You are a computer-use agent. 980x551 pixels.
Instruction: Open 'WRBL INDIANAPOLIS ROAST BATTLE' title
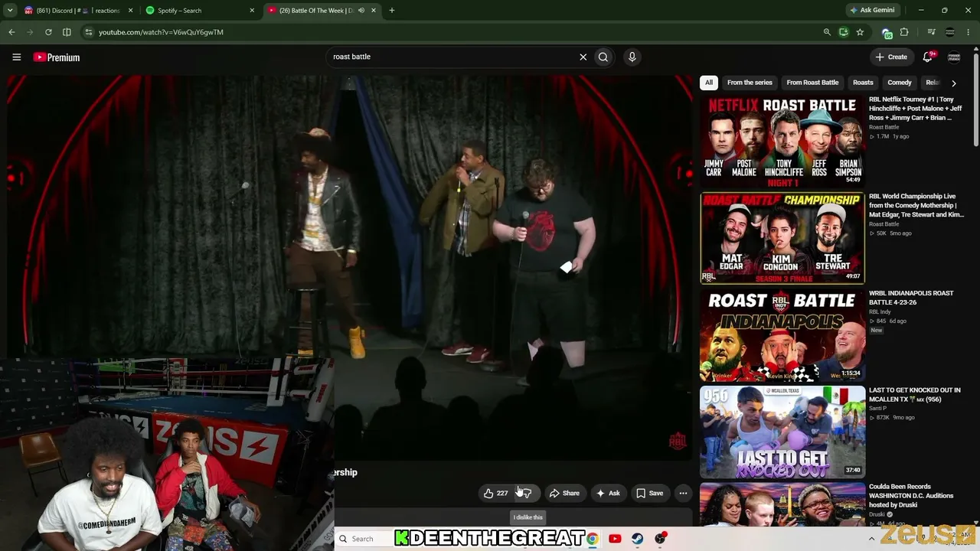tap(911, 298)
